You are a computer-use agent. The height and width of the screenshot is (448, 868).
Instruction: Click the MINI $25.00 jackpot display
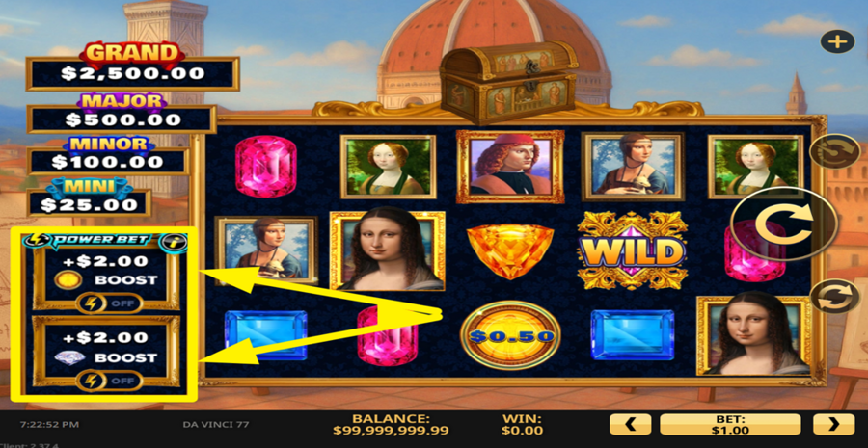click(x=89, y=198)
